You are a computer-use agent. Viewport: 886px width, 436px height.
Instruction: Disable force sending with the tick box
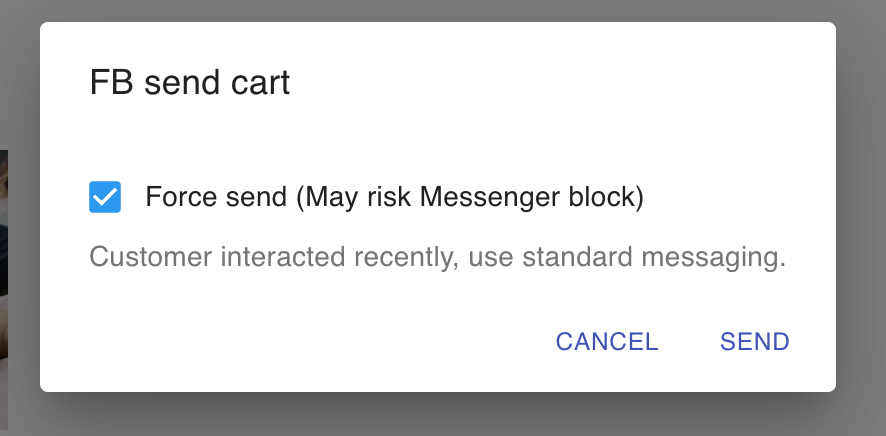(x=105, y=197)
